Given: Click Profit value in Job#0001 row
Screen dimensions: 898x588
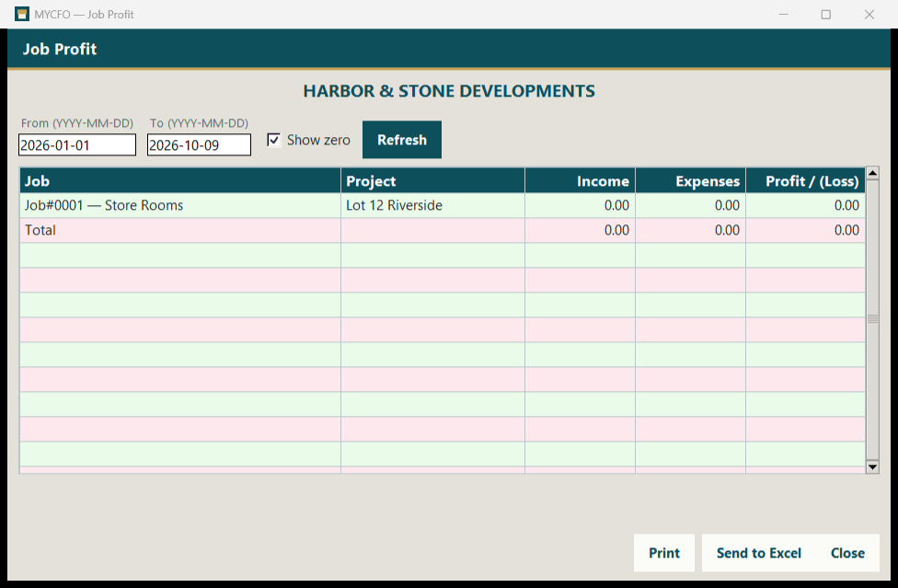Looking at the screenshot, I should pyautogui.click(x=846, y=205).
